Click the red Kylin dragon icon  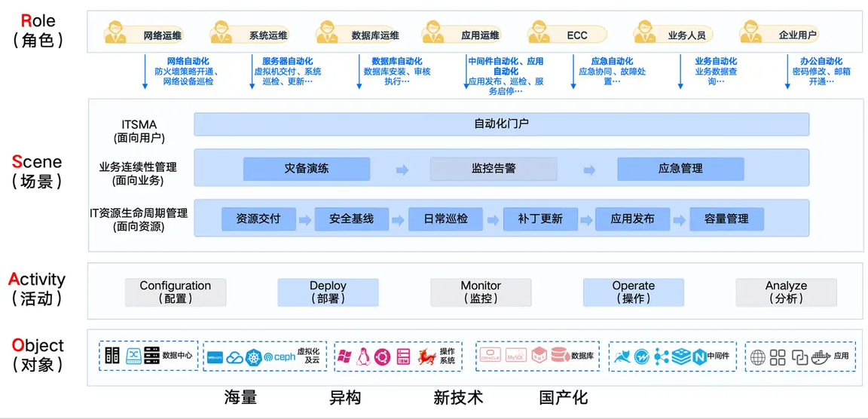point(426,357)
